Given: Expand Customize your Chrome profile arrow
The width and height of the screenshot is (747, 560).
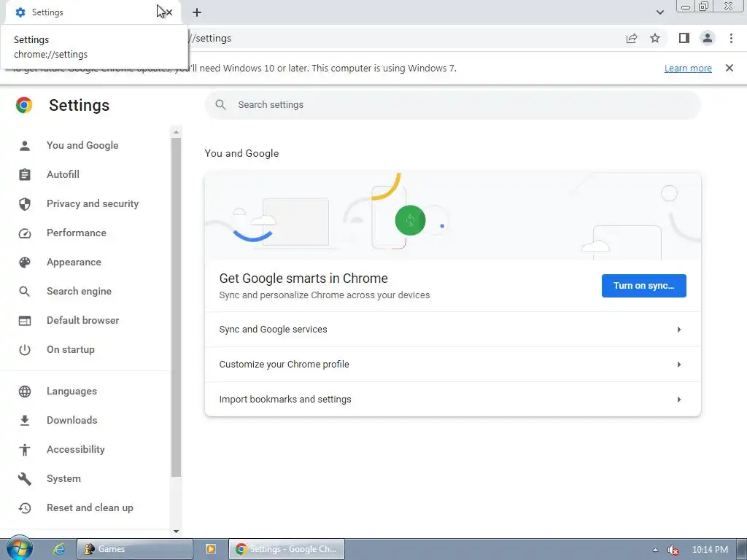Looking at the screenshot, I should (679, 365).
